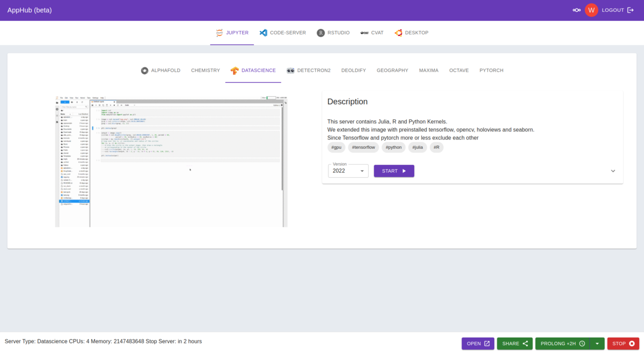
Task: Click the Detectron2 eyes icon
Action: click(x=290, y=70)
